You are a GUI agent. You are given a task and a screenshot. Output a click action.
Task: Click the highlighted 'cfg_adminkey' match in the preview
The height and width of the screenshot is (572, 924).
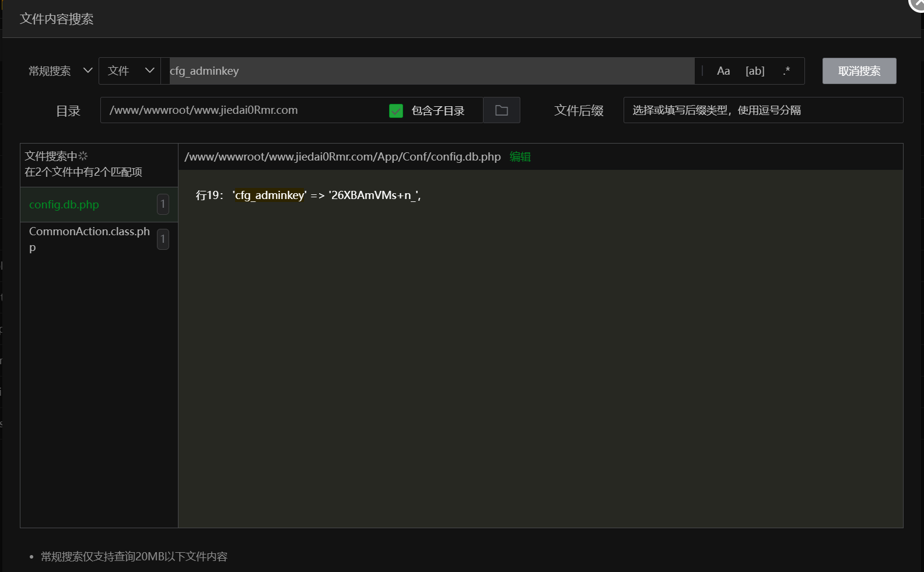(x=269, y=196)
